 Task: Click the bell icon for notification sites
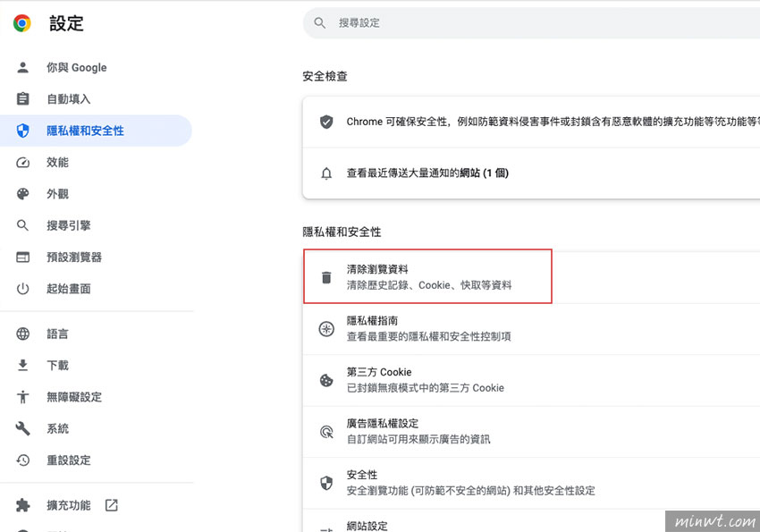(326, 173)
